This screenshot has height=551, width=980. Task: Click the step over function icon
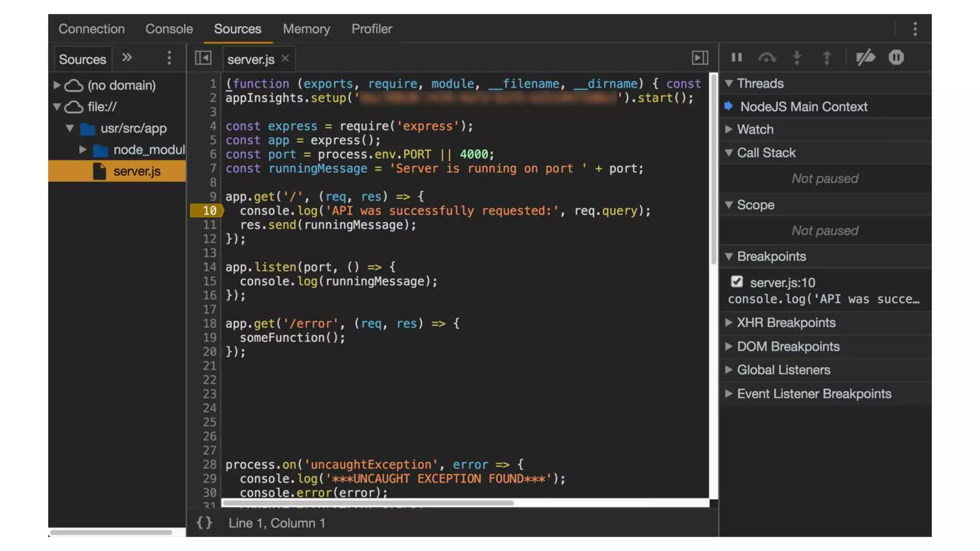point(767,58)
